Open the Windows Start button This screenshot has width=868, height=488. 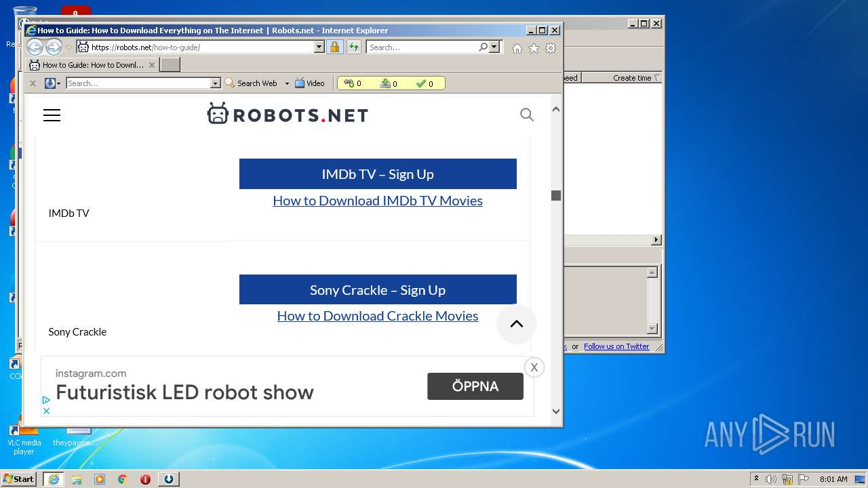point(19,479)
